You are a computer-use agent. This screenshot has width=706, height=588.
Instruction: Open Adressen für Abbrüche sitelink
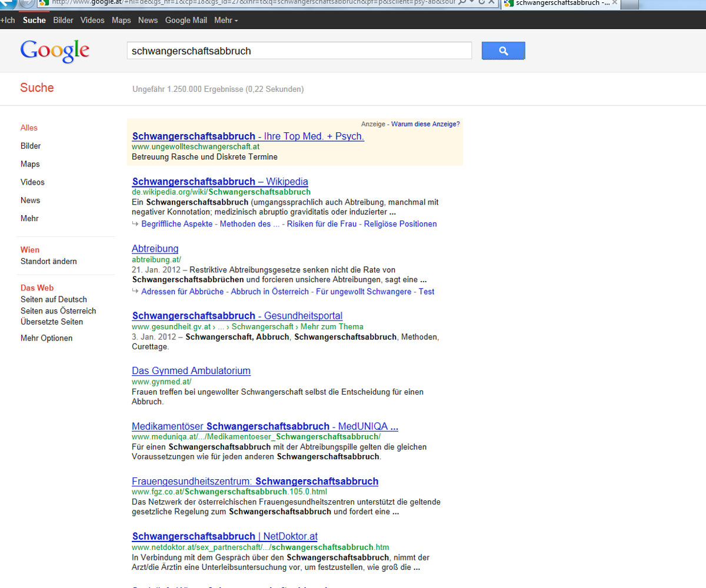[182, 292]
